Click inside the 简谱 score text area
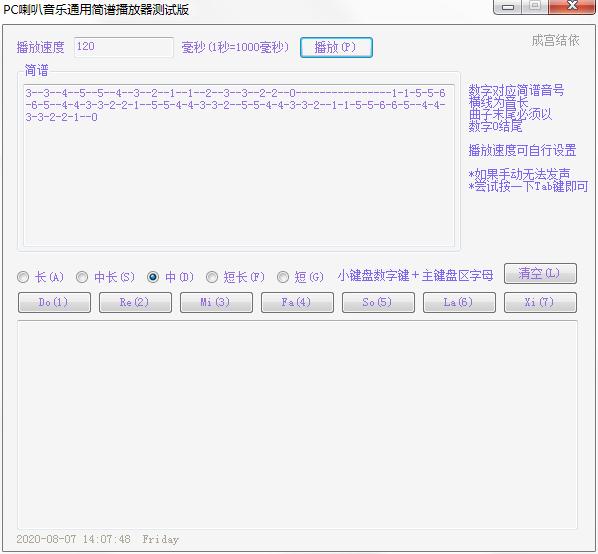The height and width of the screenshot is (554, 598). (239, 165)
